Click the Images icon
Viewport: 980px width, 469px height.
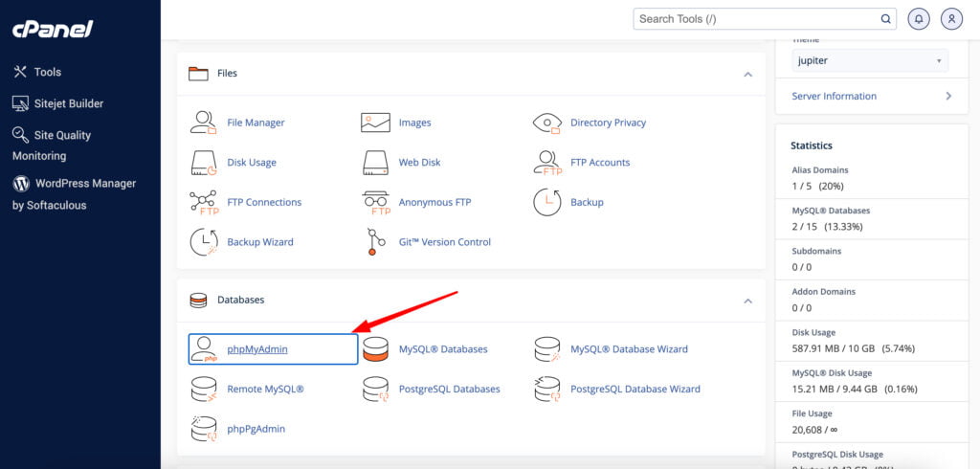click(x=375, y=123)
